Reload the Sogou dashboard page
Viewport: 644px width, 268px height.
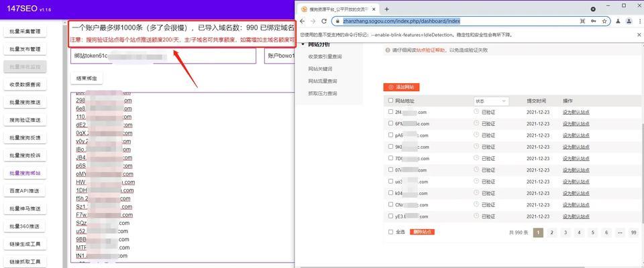pos(323,21)
